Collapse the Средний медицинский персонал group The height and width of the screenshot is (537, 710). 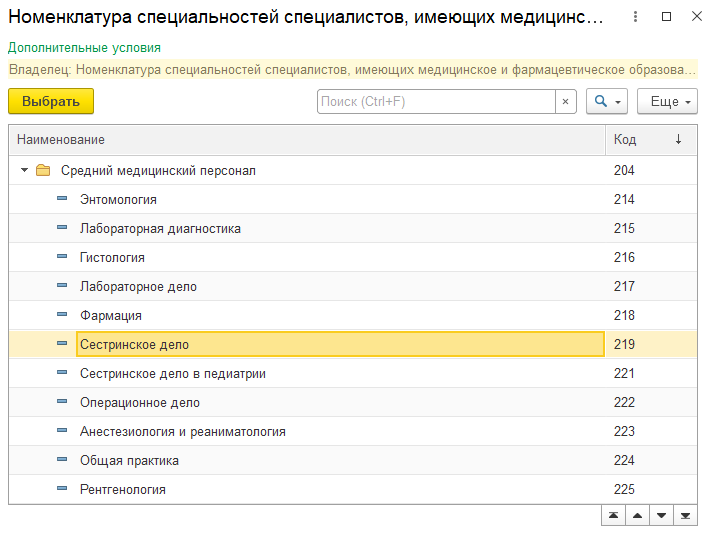(x=24, y=171)
